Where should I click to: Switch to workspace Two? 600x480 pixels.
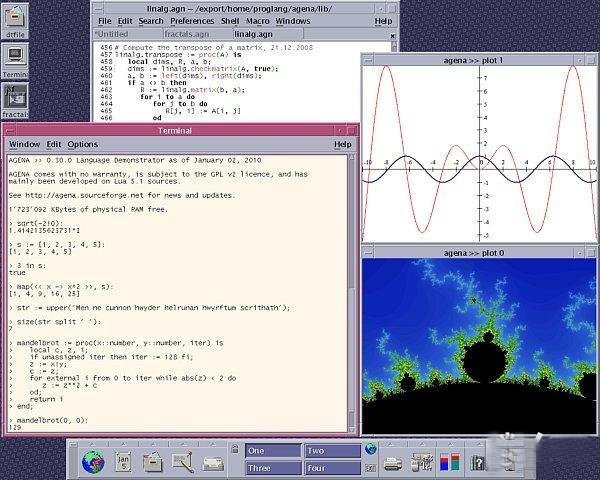pyautogui.click(x=332, y=451)
